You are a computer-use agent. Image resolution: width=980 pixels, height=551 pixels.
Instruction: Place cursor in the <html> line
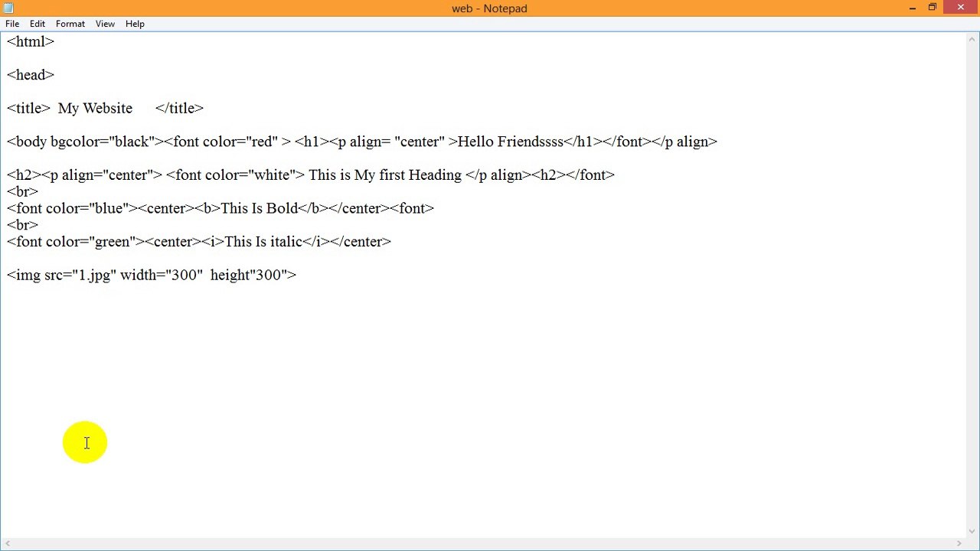tap(31, 42)
